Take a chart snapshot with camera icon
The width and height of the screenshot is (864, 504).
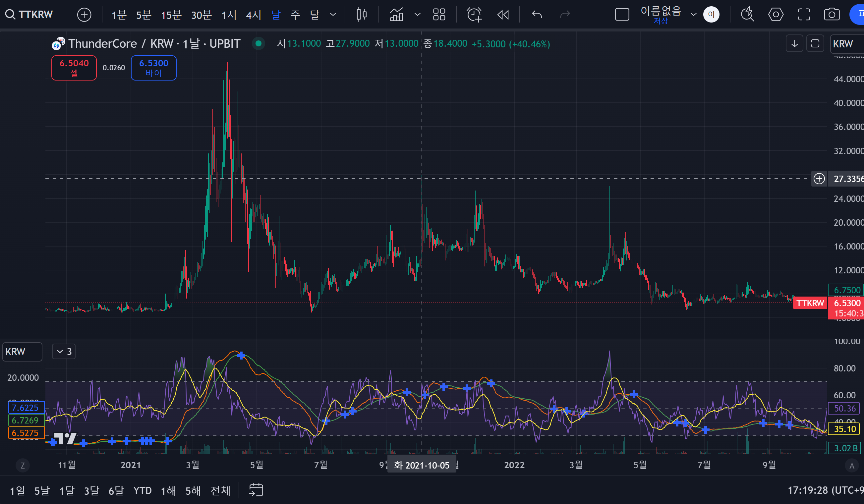[x=832, y=15]
